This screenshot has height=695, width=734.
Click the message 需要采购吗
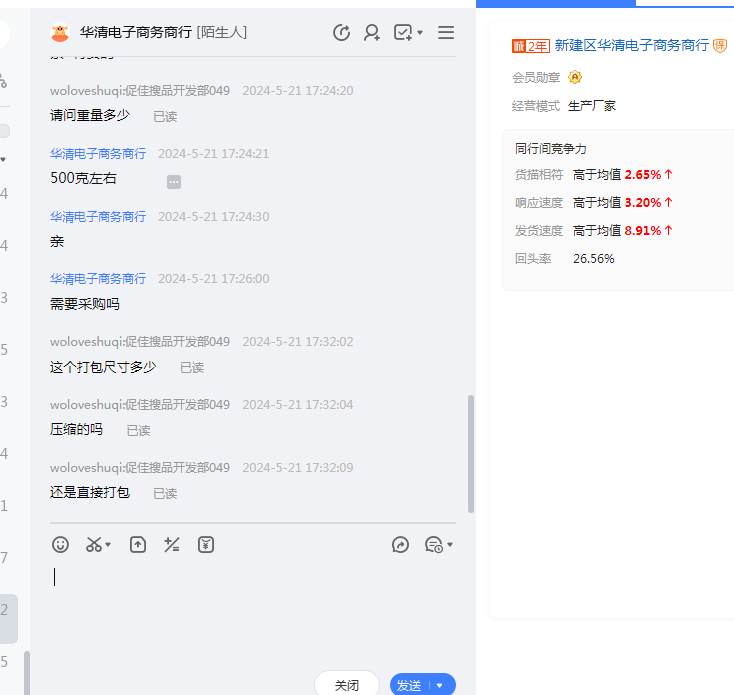pyautogui.click(x=85, y=304)
